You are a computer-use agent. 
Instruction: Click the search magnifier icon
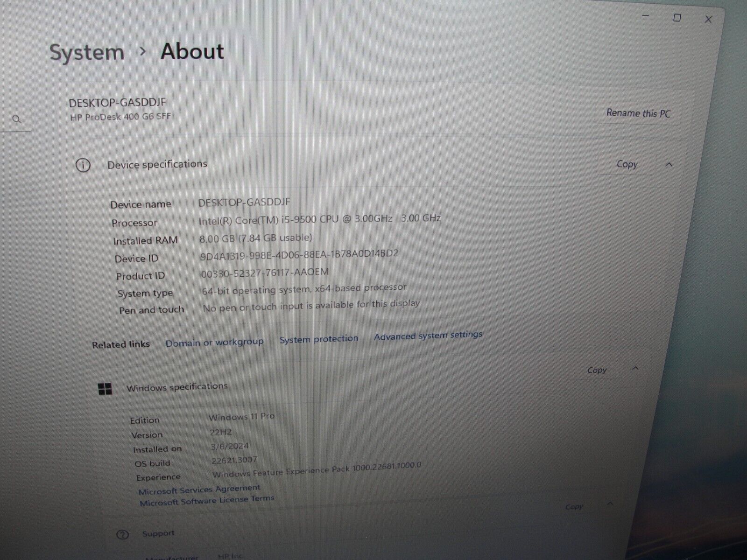click(x=17, y=119)
